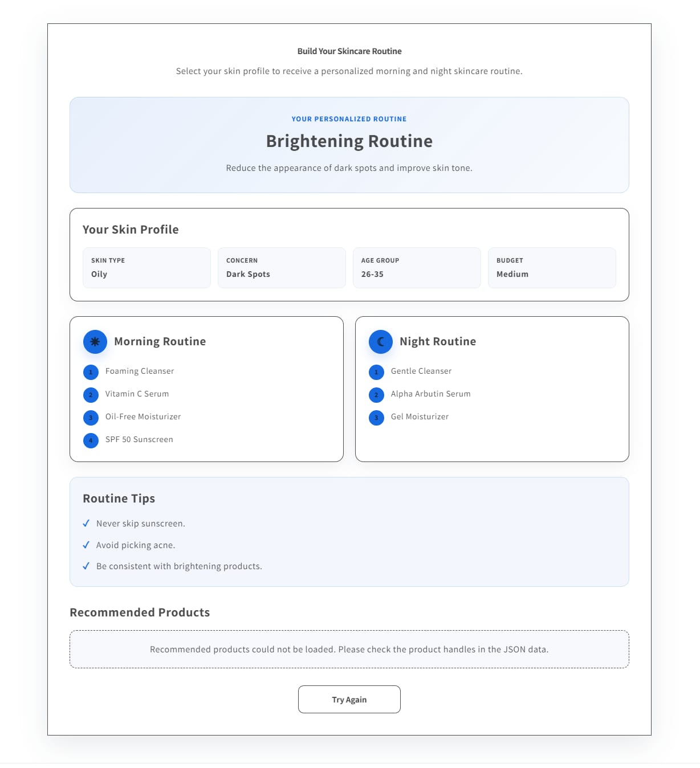Image resolution: width=700 pixels, height=768 pixels.
Task: Select the Budget Medium card
Action: click(x=552, y=268)
